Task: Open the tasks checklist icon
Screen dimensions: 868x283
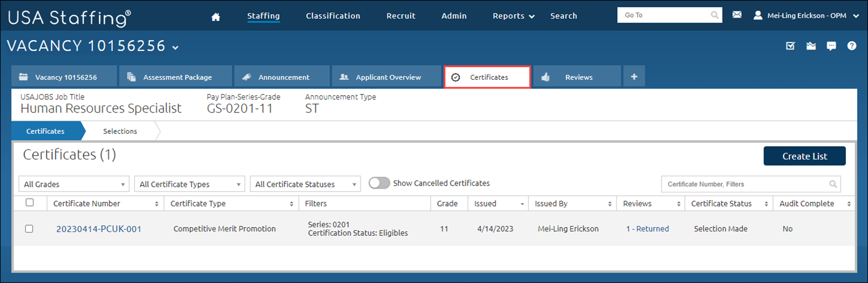Action: coord(790,46)
